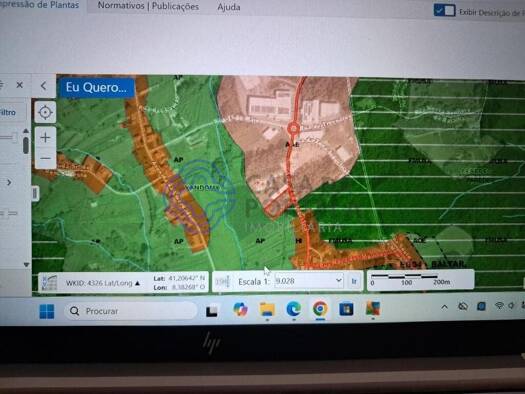Image resolution: width=525 pixels, height=394 pixels.
Task: Open Microsoft Edge from the taskbar
Action: coord(294,308)
